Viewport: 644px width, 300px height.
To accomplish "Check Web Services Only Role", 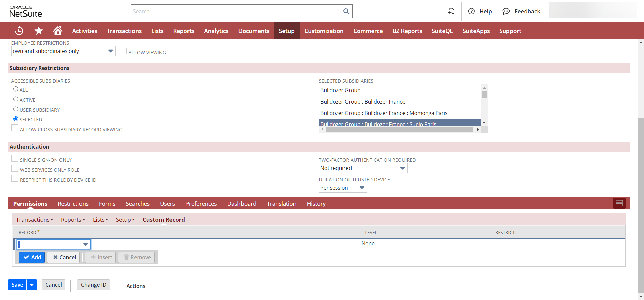I will click(x=15, y=168).
